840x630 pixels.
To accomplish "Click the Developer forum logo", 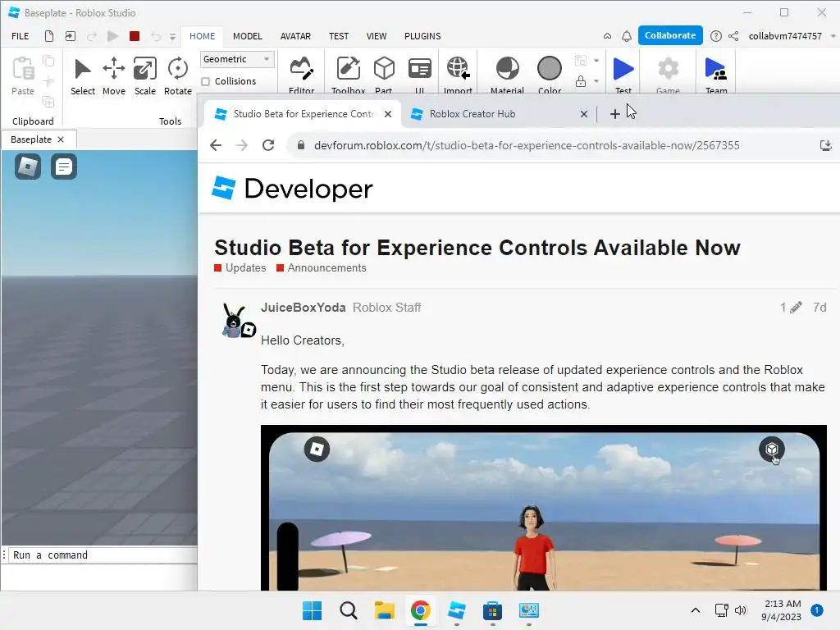I will coord(292,189).
